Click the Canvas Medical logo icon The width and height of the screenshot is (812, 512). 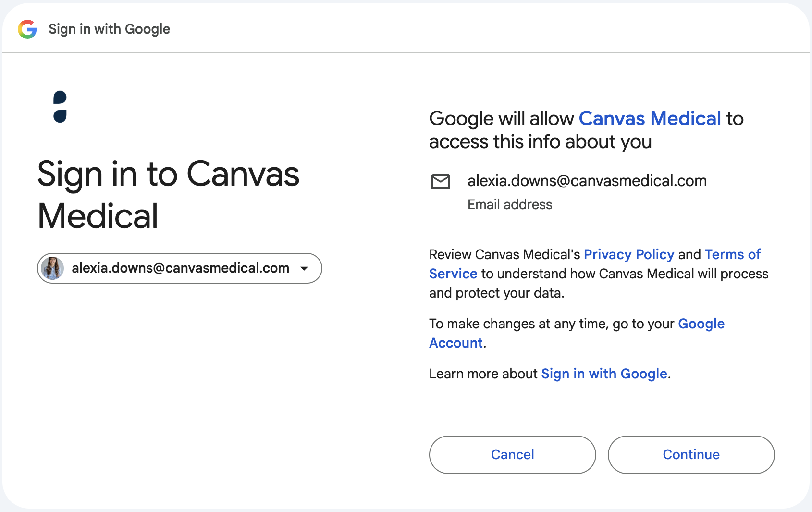pyautogui.click(x=60, y=107)
